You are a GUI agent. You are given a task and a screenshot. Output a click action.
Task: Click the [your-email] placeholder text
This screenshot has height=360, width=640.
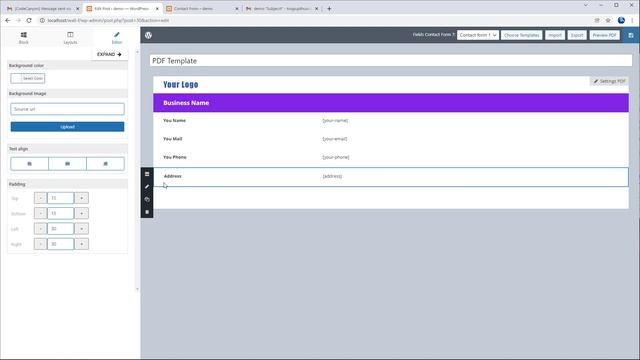tap(335, 139)
